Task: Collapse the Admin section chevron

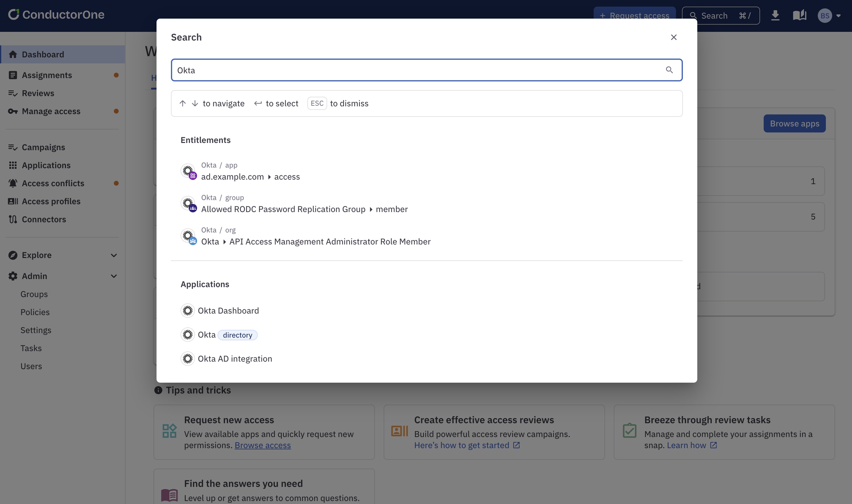Action: [x=114, y=276]
